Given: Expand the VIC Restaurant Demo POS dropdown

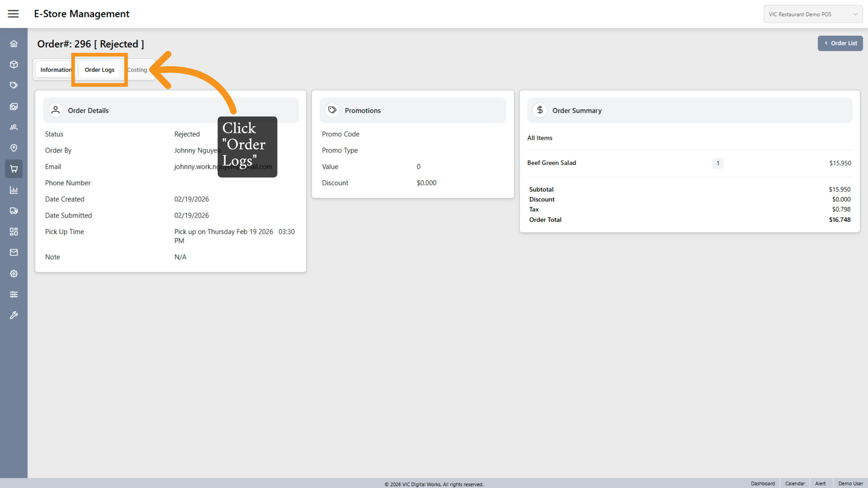Looking at the screenshot, I should [x=813, y=14].
